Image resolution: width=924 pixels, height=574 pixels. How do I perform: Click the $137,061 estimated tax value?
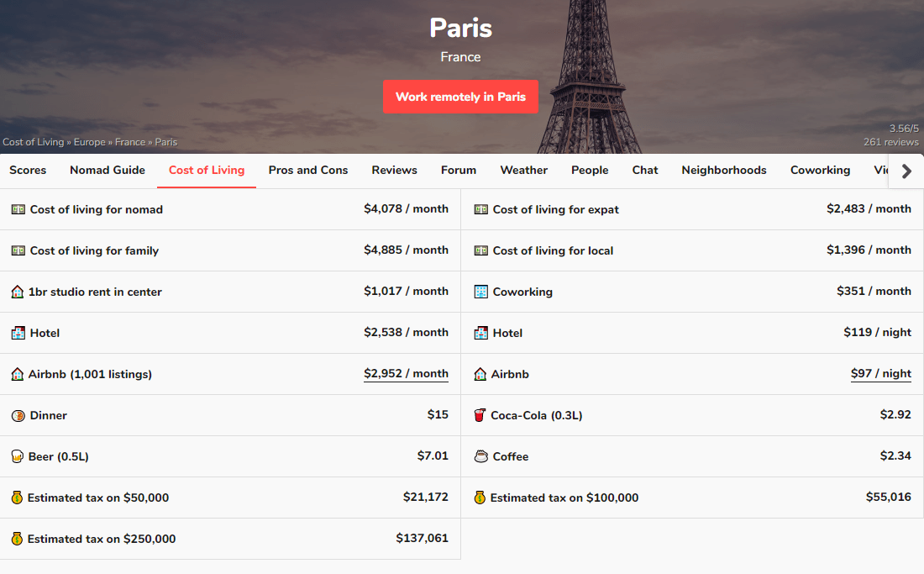(422, 539)
